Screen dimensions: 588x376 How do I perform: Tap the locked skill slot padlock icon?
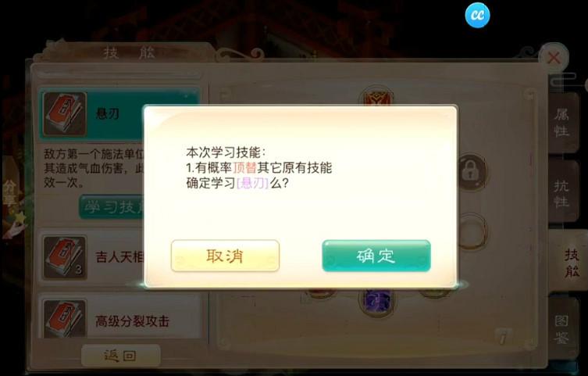pyautogui.click(x=472, y=172)
